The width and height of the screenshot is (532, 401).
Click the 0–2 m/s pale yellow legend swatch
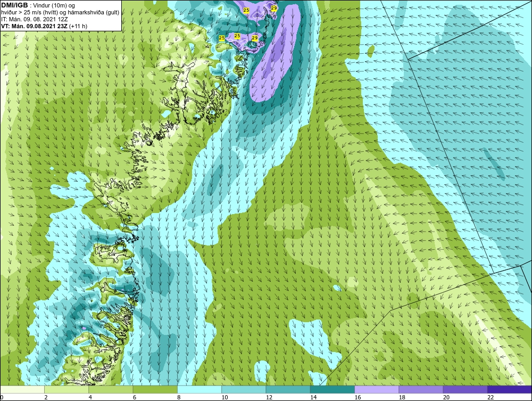(x=22, y=389)
